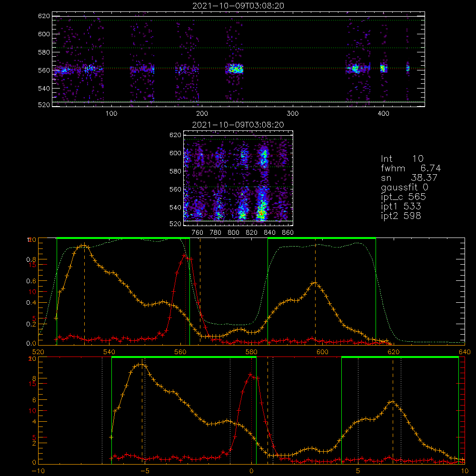The image size is (476, 476).
Task: Click the 'ipt1 533' readout
Action: (401, 207)
